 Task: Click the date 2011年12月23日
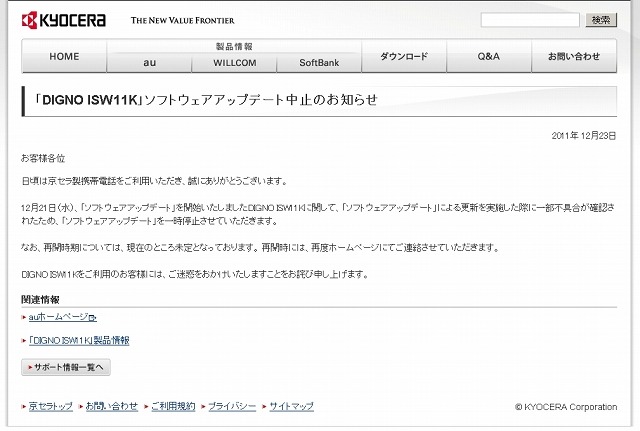[584, 136]
